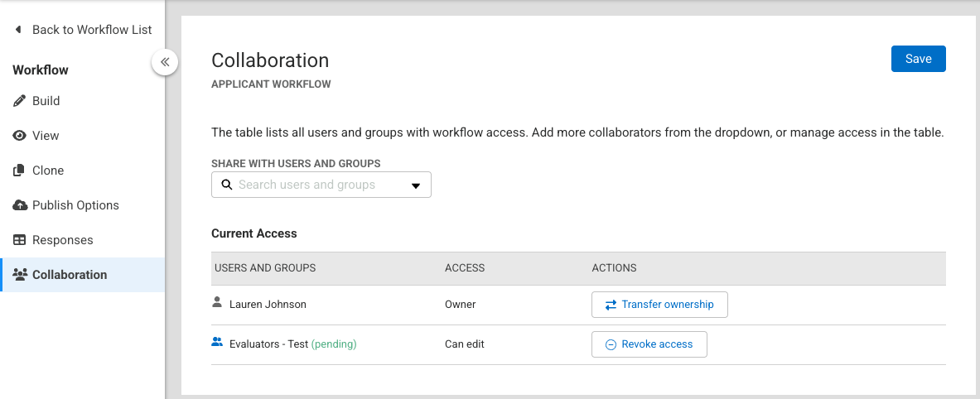
Task: Open the users and groups dropdown arrow
Action: [x=416, y=185]
